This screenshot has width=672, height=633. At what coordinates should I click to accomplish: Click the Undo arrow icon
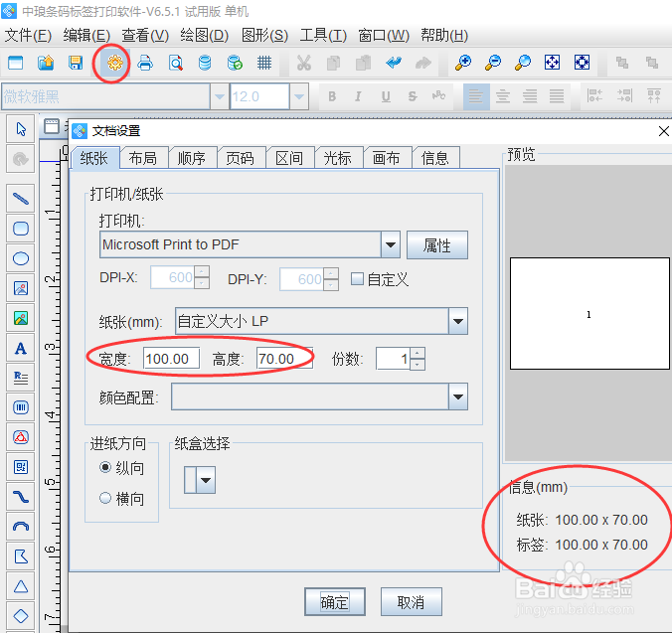click(394, 63)
